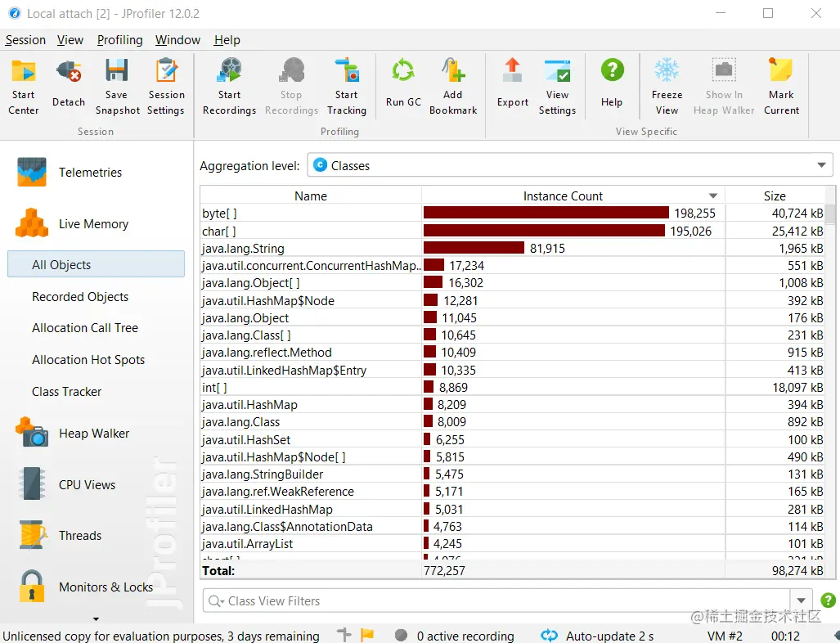Export the current view
Image resolution: width=840 pixels, height=643 pixels.
click(x=513, y=83)
